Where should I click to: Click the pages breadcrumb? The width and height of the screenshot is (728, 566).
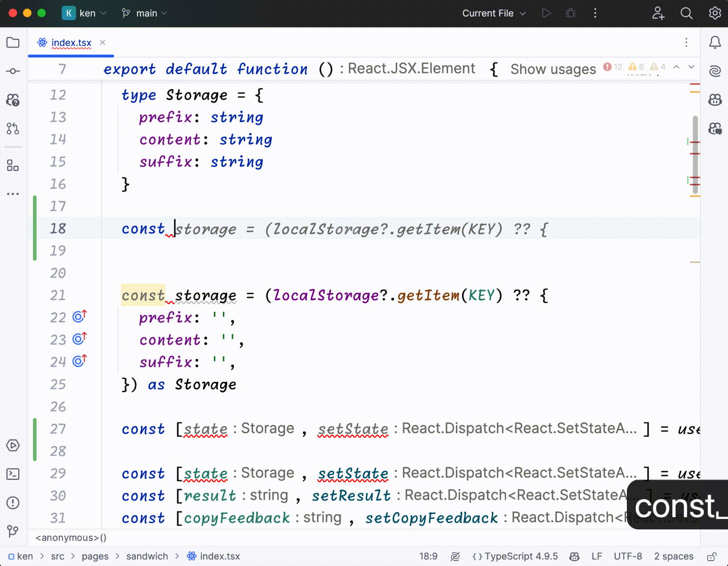point(95,556)
